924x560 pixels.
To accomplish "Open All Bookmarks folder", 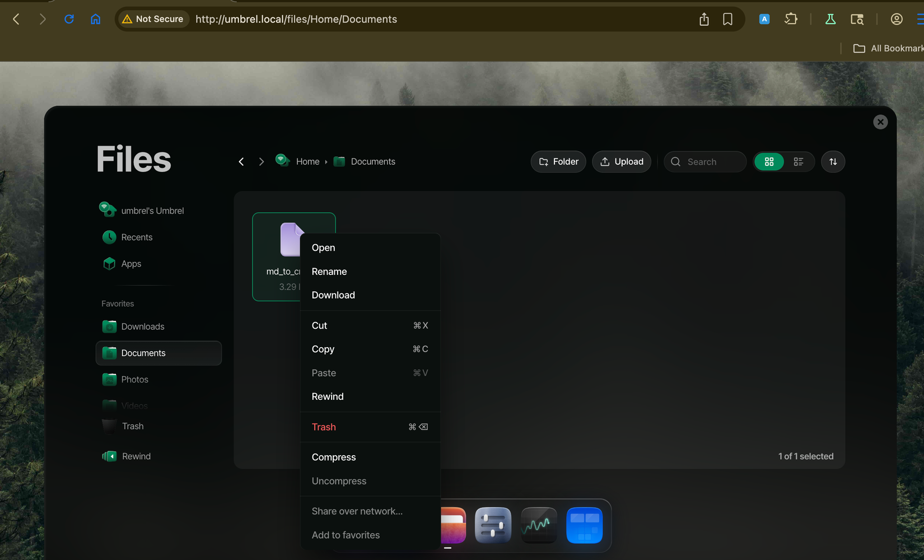I will point(888,48).
